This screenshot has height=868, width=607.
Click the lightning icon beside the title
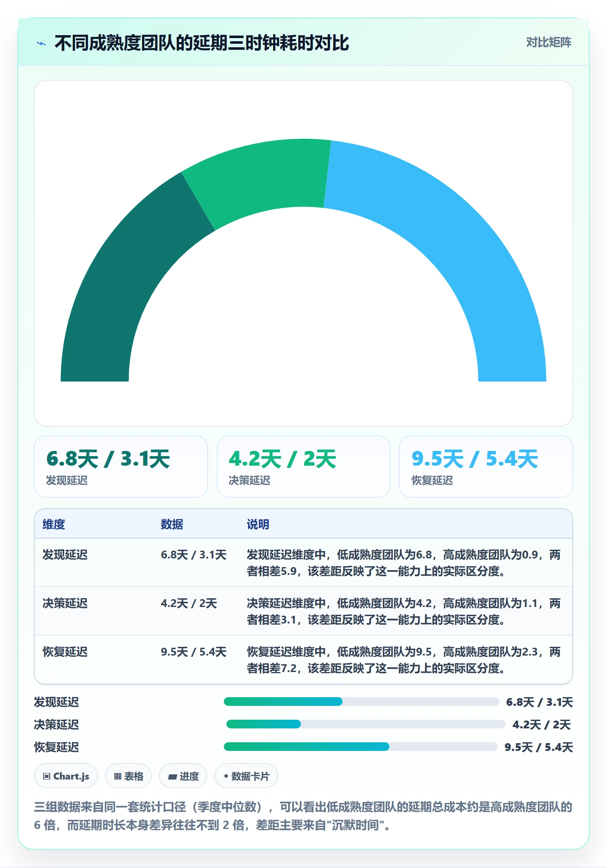(41, 43)
